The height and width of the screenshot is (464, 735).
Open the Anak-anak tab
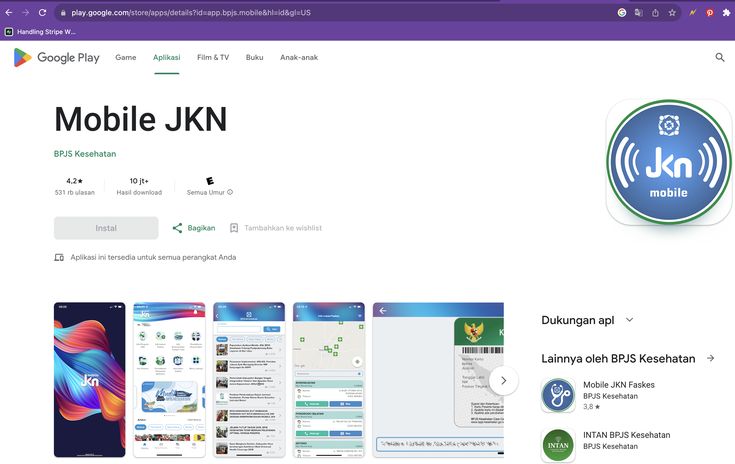[x=299, y=58]
